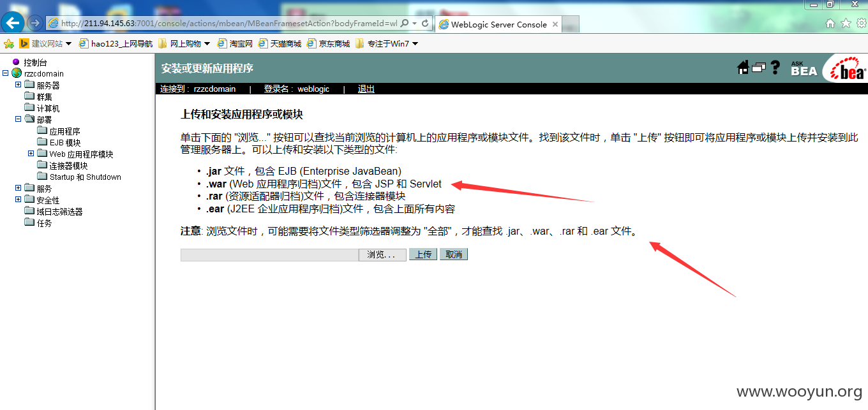The width and height of the screenshot is (868, 410).
Task: Click the .war bullet text
Action: (x=324, y=184)
